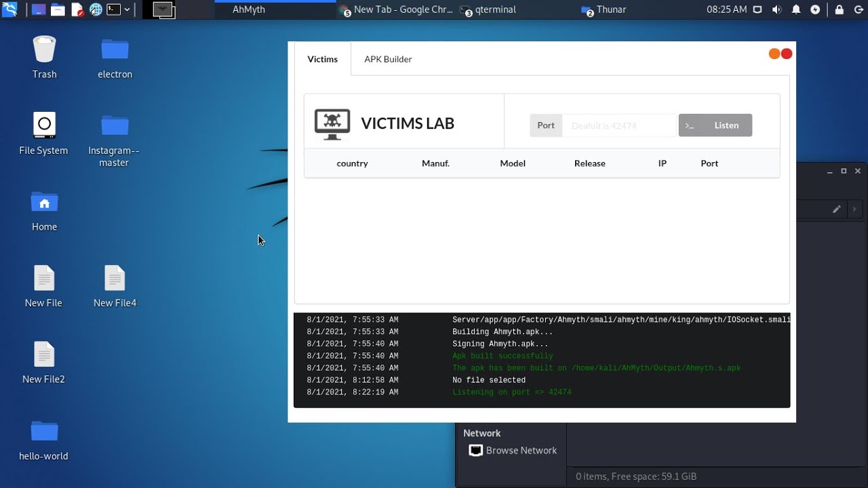Switch to the AhMyth taskbar window
The image size is (868, 488).
[x=249, y=9]
